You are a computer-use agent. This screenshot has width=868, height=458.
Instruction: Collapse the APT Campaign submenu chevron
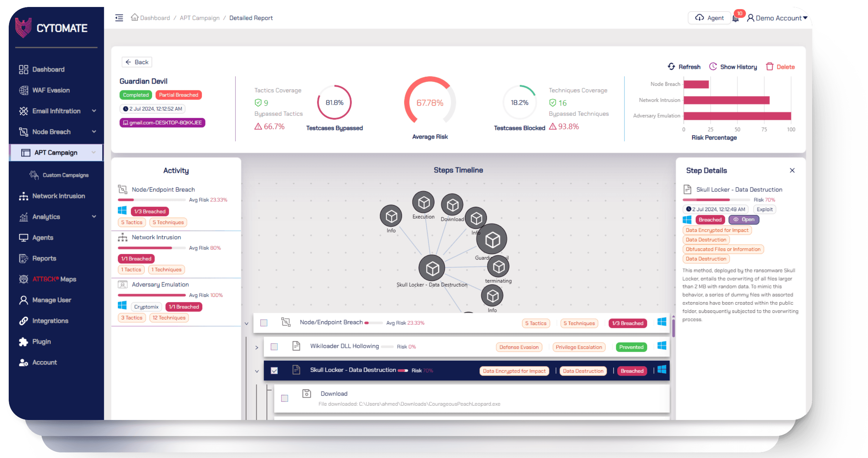[93, 152]
